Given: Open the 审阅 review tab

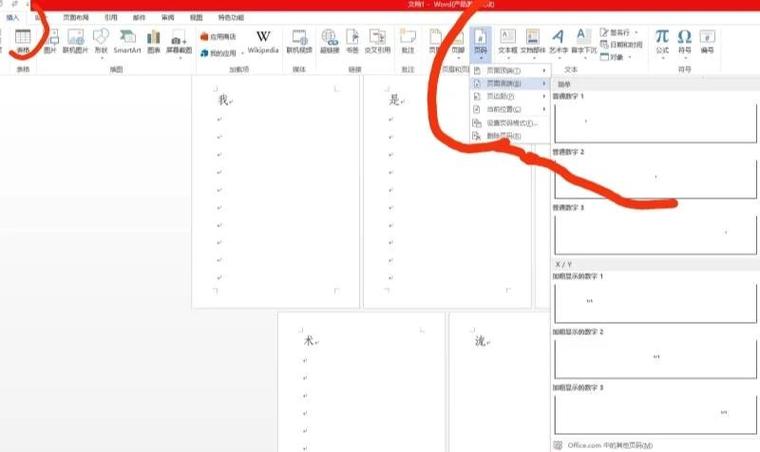Looking at the screenshot, I should [x=168, y=17].
